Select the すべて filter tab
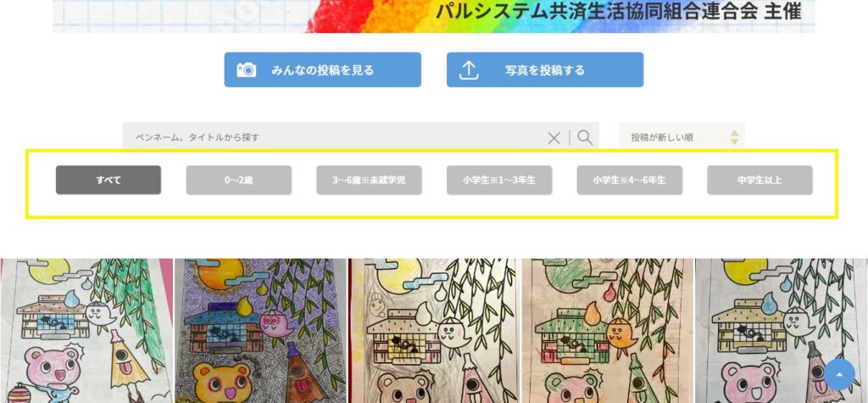The height and width of the screenshot is (403, 868). tap(108, 180)
